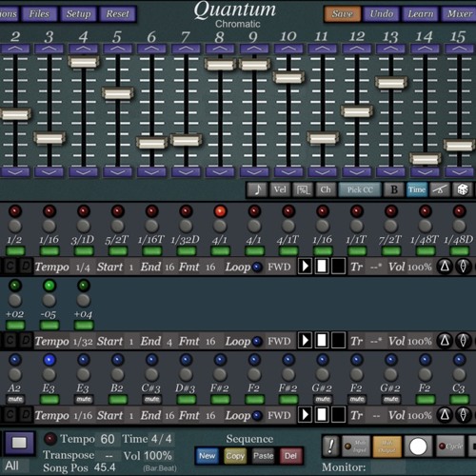Open the FWD direction selector in first row
This screenshot has width=476, height=476.
[x=279, y=267]
